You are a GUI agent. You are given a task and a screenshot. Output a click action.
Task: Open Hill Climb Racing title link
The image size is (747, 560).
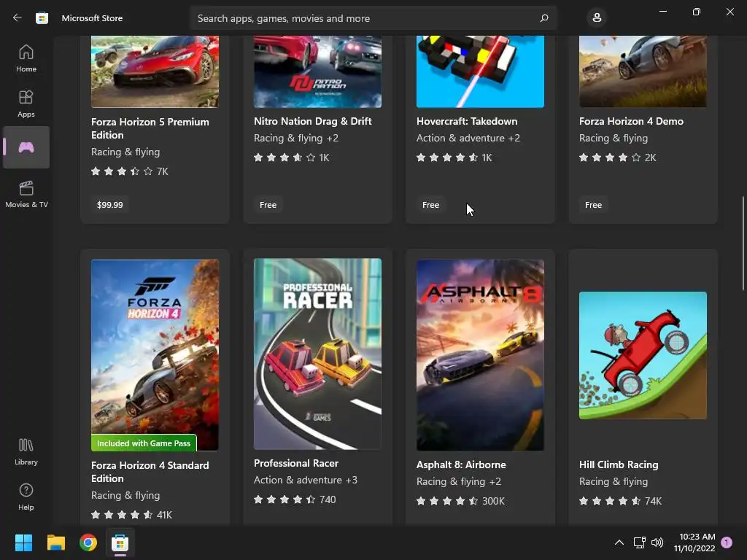pos(619,464)
